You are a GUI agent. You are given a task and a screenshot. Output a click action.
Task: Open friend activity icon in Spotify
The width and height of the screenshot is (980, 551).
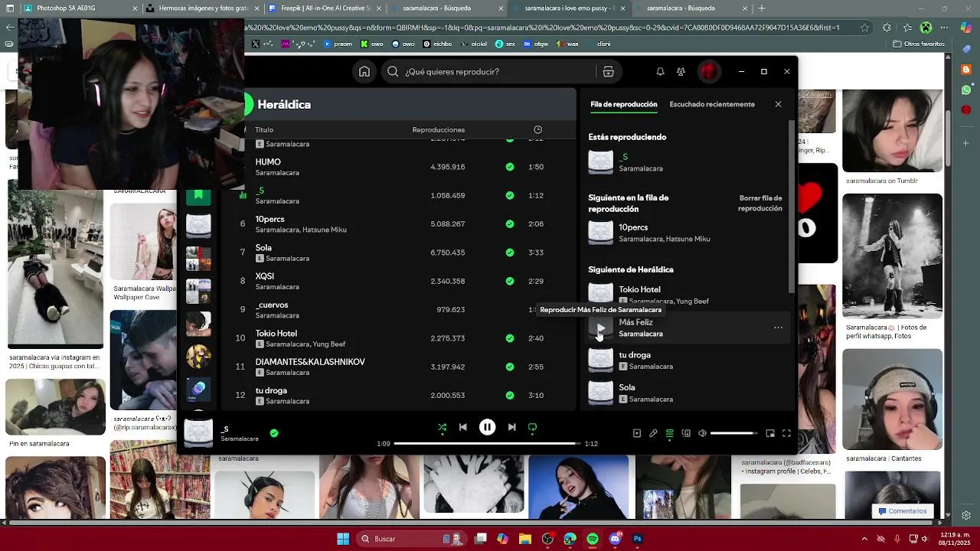[681, 71]
